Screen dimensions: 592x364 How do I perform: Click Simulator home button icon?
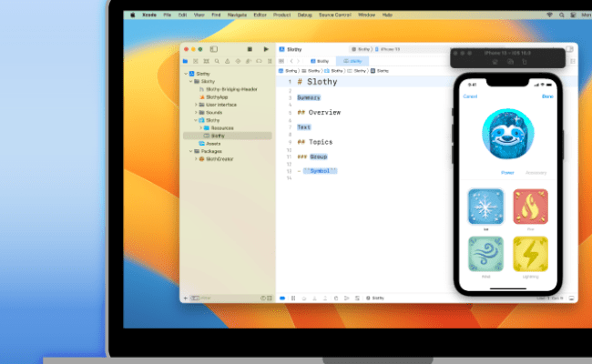[x=495, y=62]
